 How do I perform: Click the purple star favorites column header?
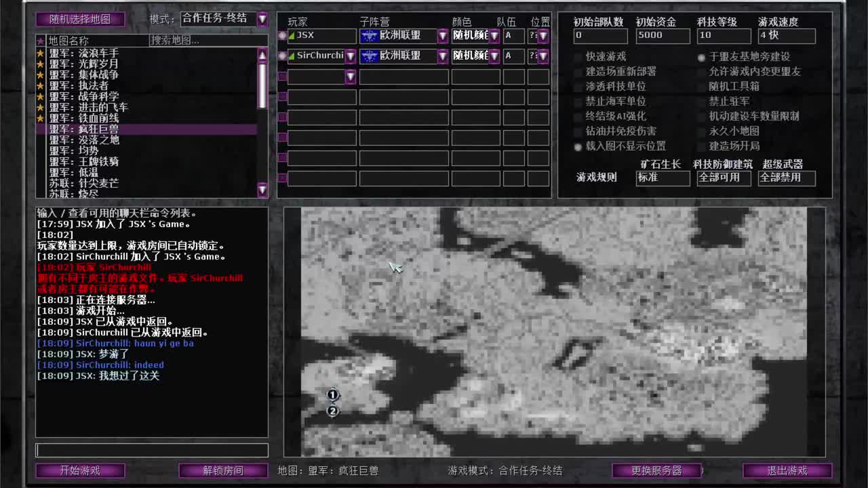(x=41, y=41)
